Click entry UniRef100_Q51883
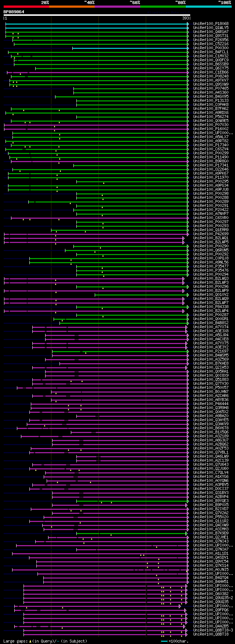 tap(211, 379)
